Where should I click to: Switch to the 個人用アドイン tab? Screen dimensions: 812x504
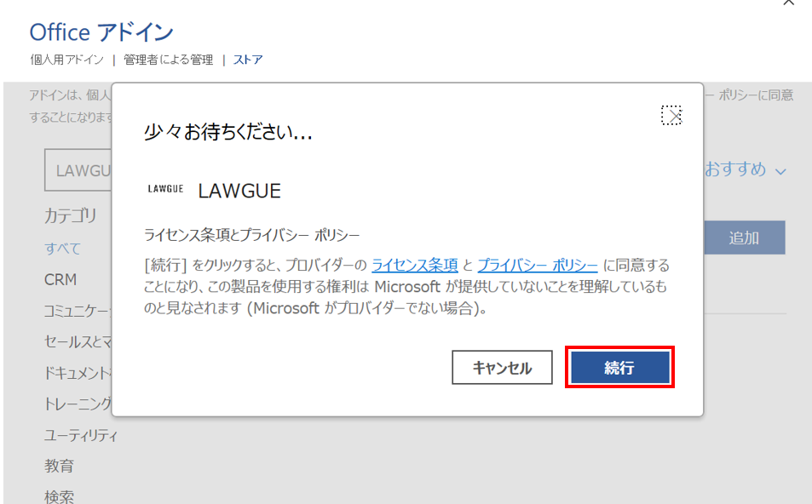point(66,60)
